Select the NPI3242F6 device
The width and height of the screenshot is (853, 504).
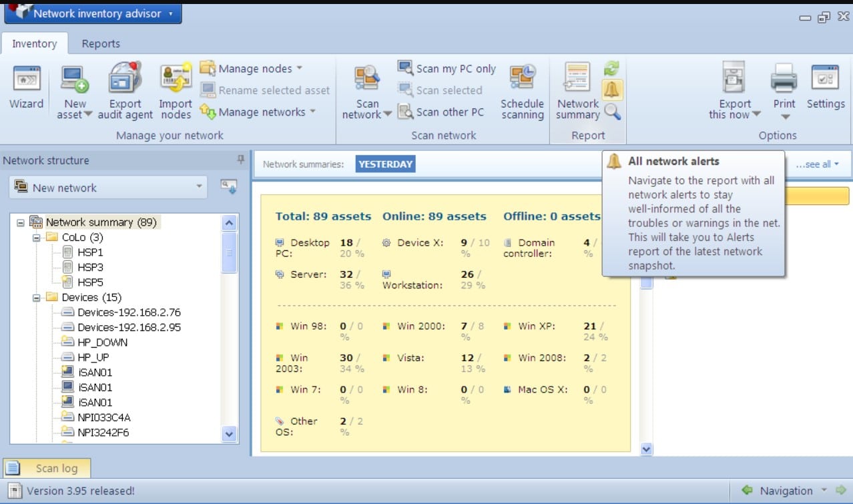click(103, 433)
